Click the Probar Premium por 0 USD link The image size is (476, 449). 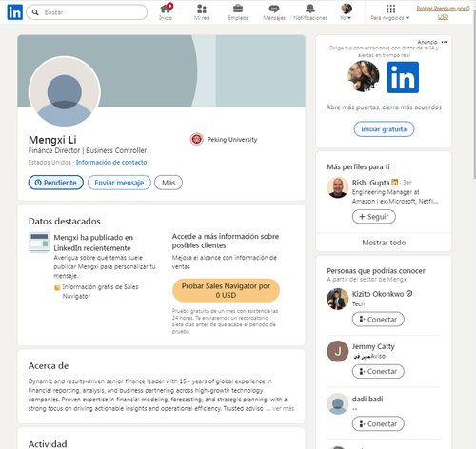pyautogui.click(x=443, y=12)
